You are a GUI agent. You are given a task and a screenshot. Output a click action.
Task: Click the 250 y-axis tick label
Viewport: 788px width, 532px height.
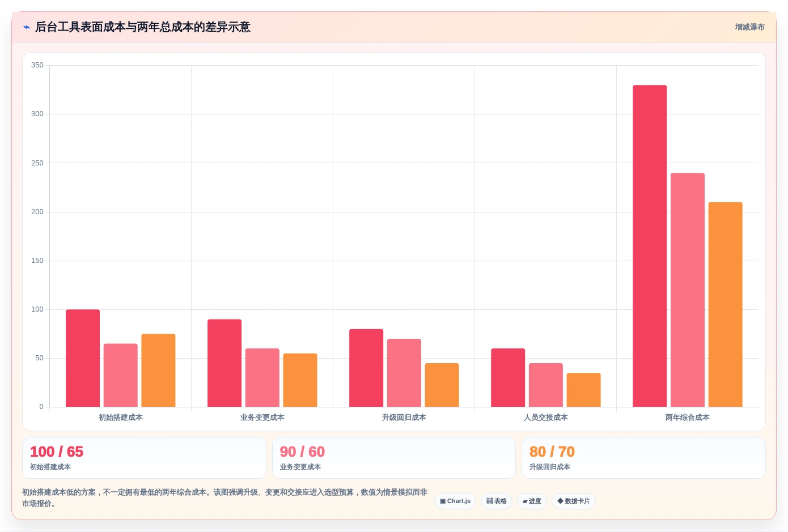(37, 163)
